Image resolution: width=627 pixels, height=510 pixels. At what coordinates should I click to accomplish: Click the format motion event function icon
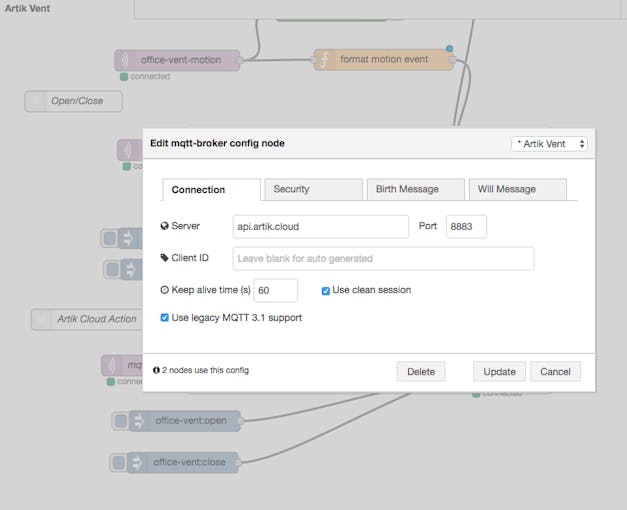tap(324, 60)
